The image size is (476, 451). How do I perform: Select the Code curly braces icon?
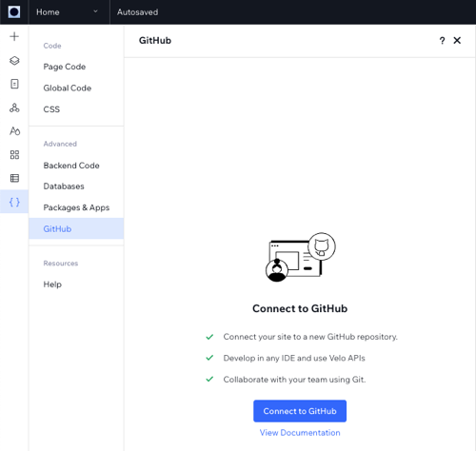click(14, 202)
